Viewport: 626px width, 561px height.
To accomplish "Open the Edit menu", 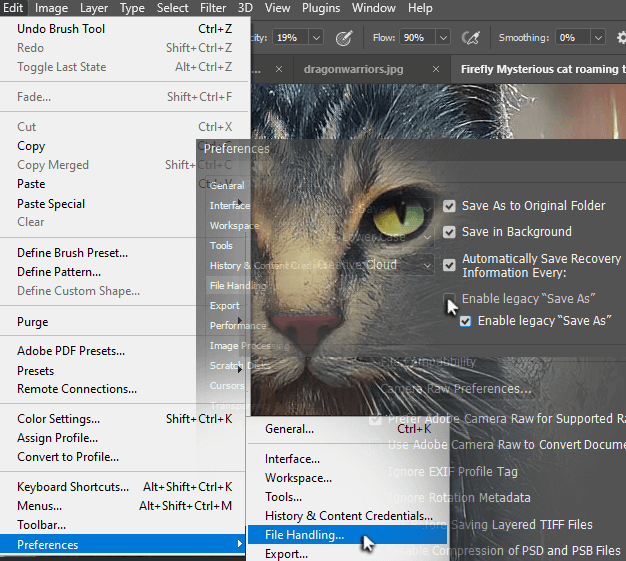I will [x=13, y=8].
